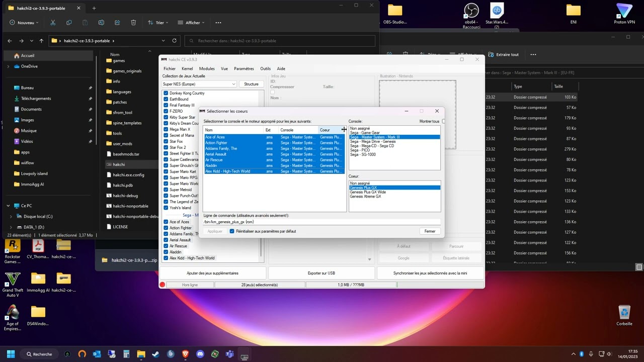
Task: Expand Ce PC tree node
Action: click(x=8, y=206)
